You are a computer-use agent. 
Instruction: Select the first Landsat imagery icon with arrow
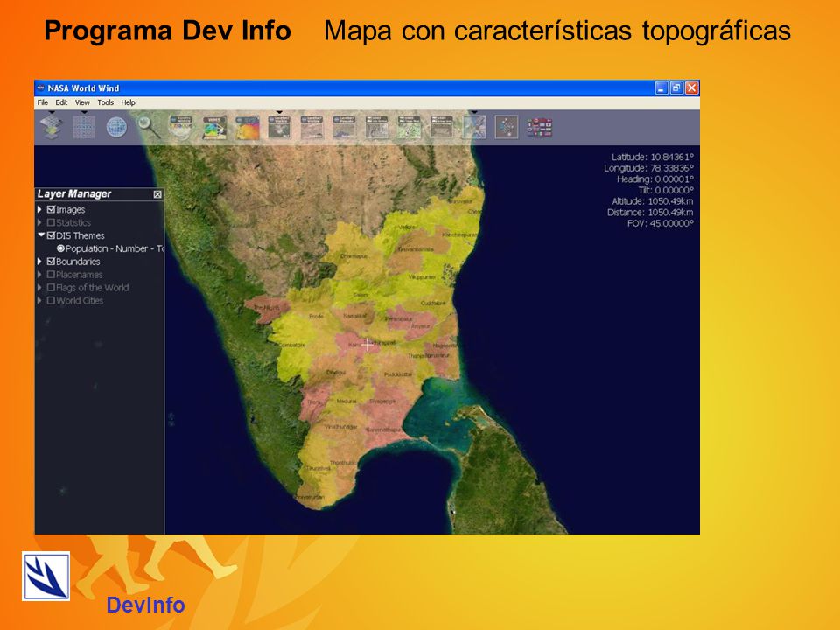(279, 127)
